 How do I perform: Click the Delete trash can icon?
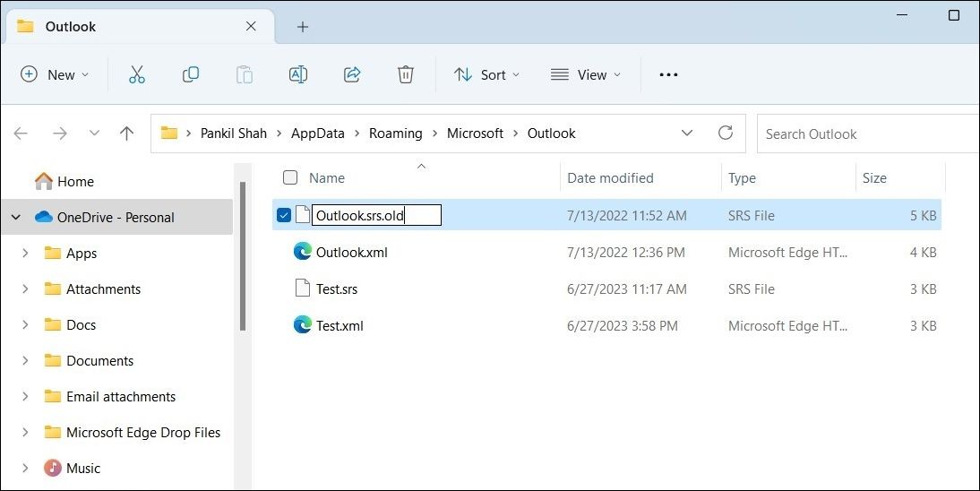pos(406,74)
